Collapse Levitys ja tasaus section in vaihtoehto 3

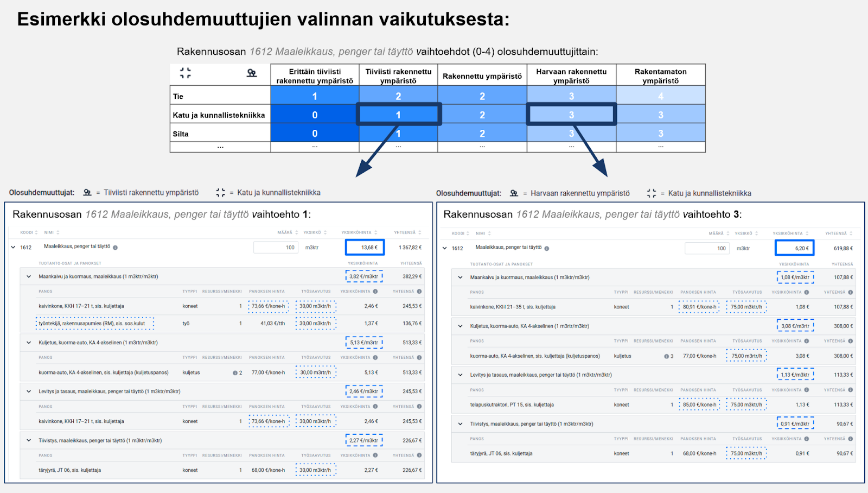pyautogui.click(x=460, y=375)
